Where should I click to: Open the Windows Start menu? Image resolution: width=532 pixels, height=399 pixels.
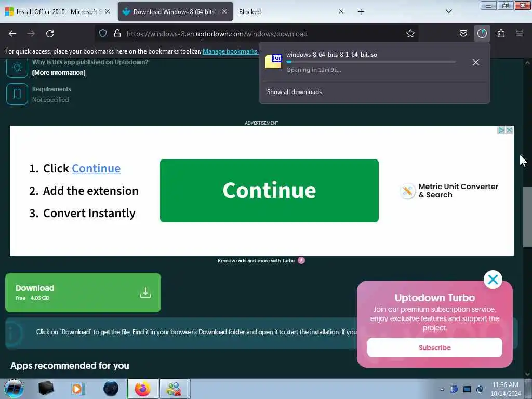point(14,389)
